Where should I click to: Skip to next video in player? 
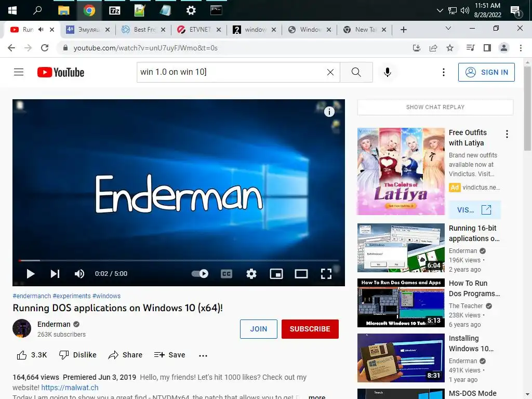tap(55, 274)
